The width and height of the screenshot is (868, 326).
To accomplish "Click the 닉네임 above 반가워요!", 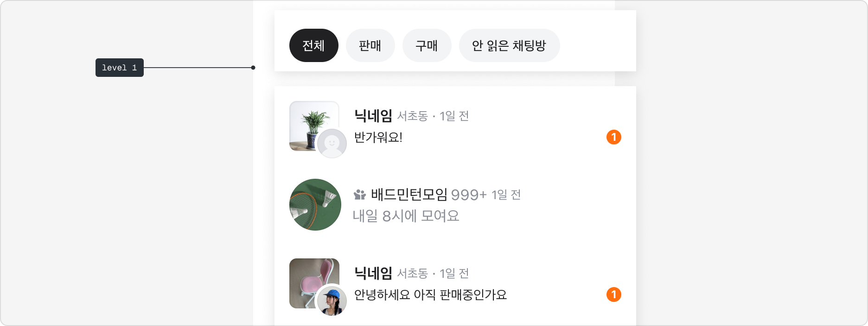I will tap(373, 116).
